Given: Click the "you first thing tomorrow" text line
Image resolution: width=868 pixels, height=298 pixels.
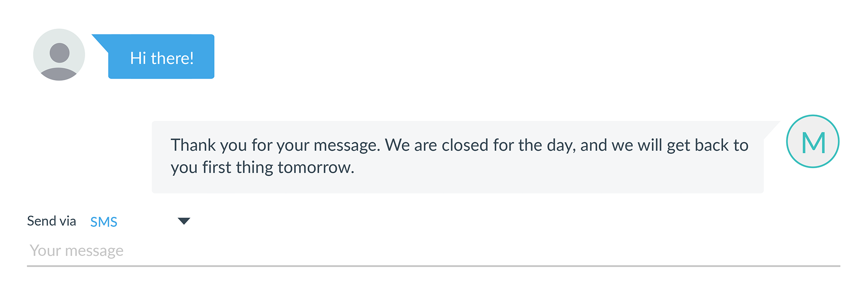Looking at the screenshot, I should (x=262, y=167).
